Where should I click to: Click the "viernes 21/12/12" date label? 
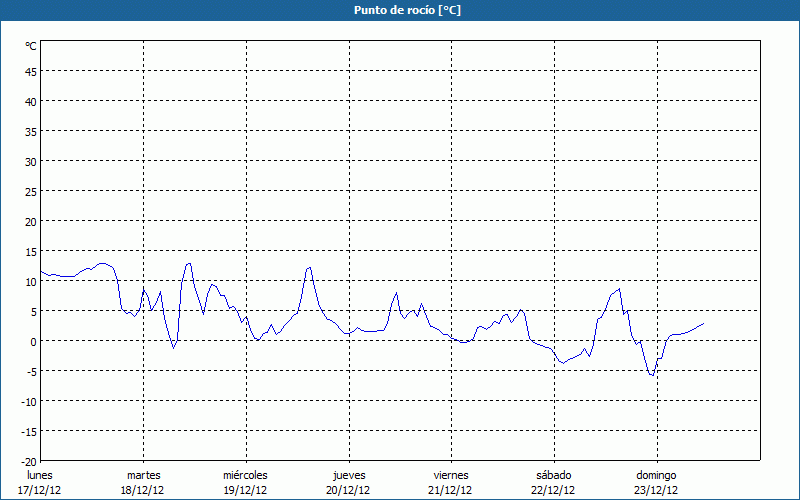pyautogui.click(x=451, y=482)
